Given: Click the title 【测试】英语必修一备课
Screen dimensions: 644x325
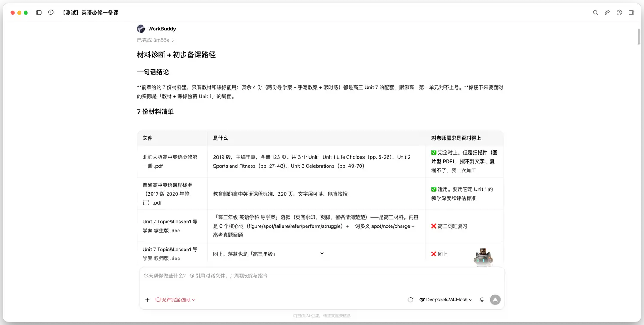Looking at the screenshot, I should [x=90, y=13].
